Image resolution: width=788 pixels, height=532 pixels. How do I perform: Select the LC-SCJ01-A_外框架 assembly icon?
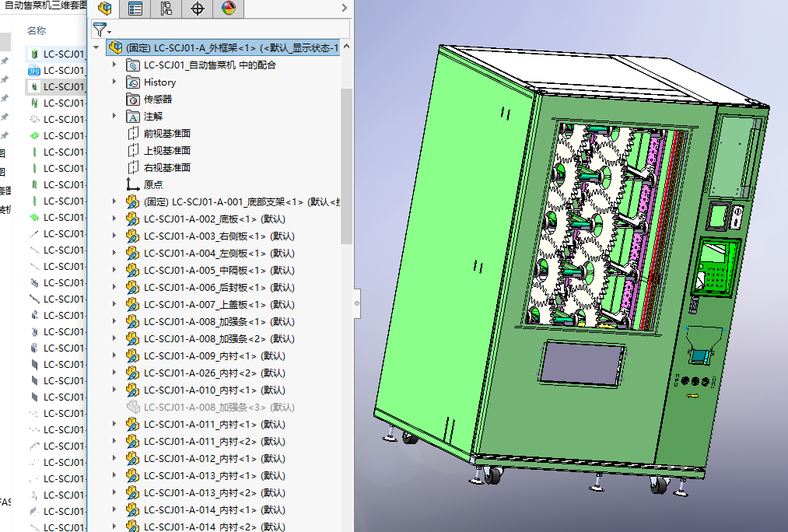(116, 47)
